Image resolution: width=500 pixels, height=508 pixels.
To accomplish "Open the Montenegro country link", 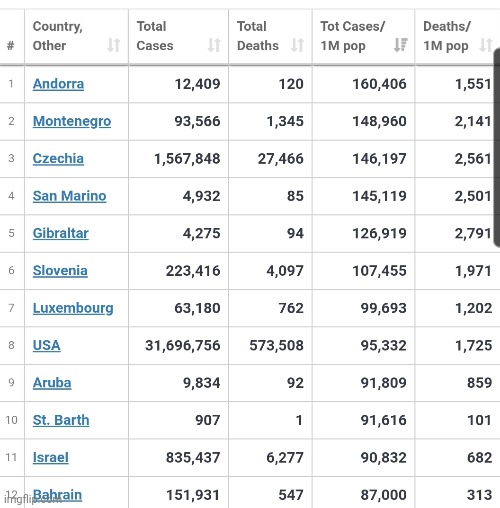I will coord(72,121).
